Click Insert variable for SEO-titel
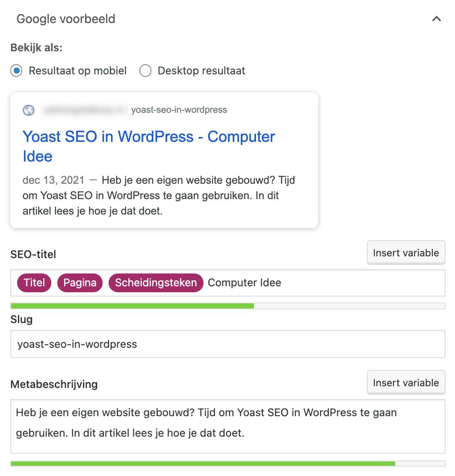The height and width of the screenshot is (476, 455). (x=405, y=253)
